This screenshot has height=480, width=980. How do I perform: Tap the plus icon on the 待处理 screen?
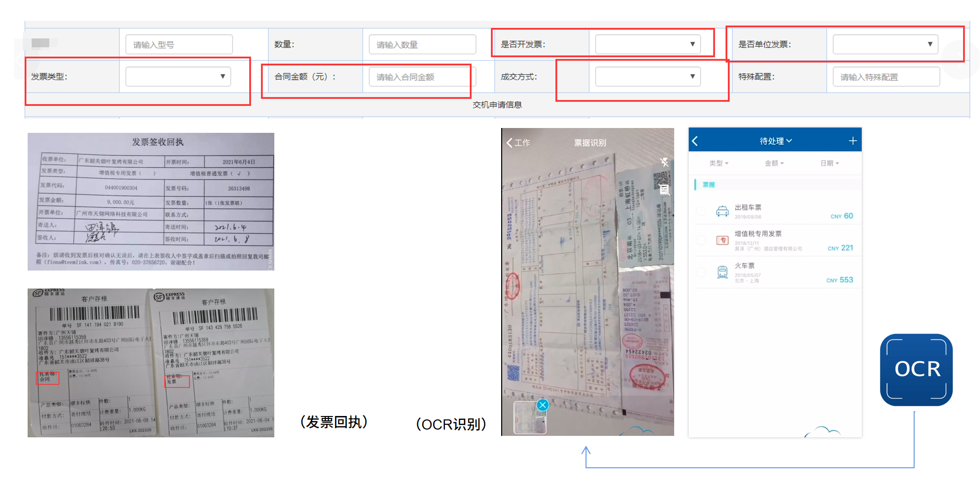click(x=853, y=141)
